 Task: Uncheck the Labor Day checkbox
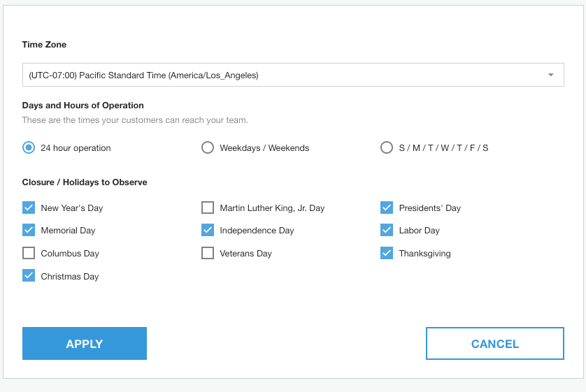coord(387,230)
